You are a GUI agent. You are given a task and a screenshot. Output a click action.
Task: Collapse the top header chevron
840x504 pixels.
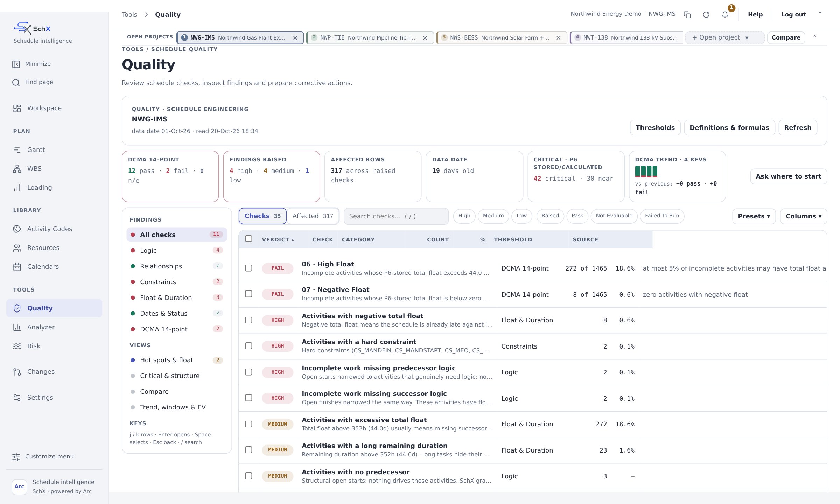tap(820, 13)
